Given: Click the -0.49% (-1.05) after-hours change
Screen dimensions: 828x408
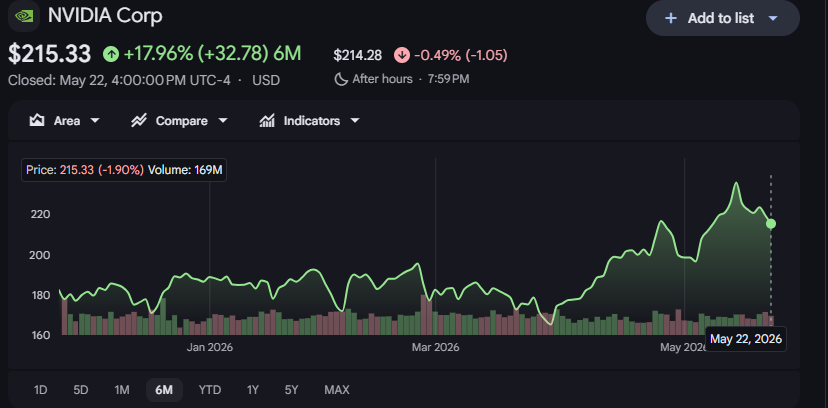Looking at the screenshot, I should point(460,55).
